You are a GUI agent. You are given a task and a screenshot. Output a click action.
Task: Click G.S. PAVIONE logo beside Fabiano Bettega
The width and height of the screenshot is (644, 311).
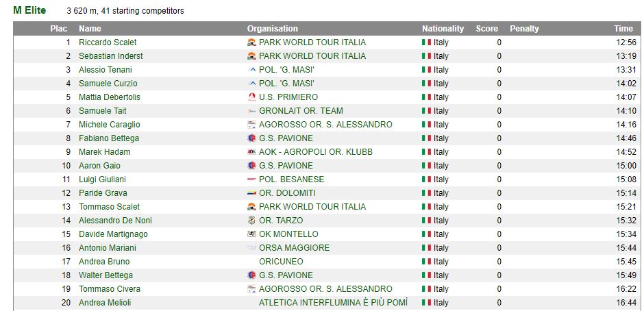pos(251,138)
